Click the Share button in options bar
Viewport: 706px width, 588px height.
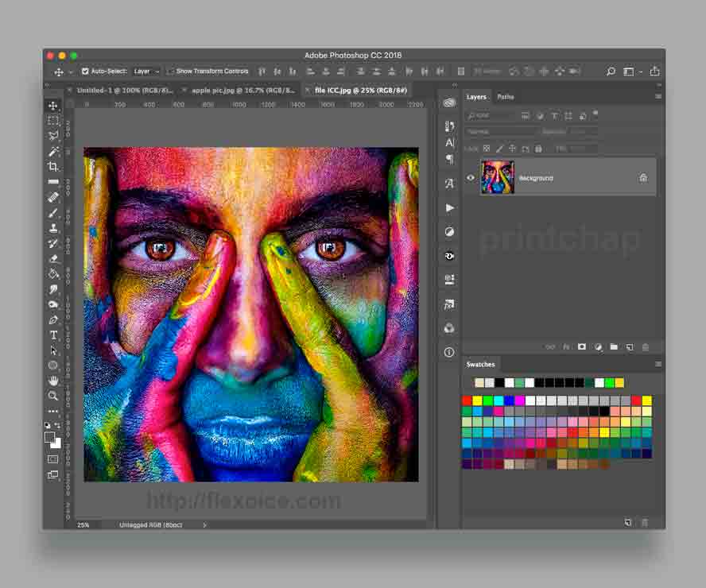[654, 72]
